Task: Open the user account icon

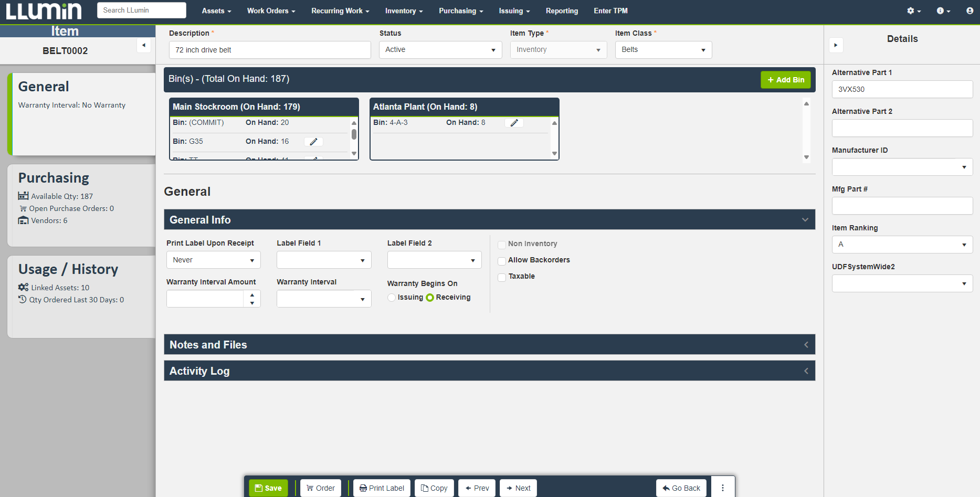Action: pyautogui.click(x=970, y=11)
